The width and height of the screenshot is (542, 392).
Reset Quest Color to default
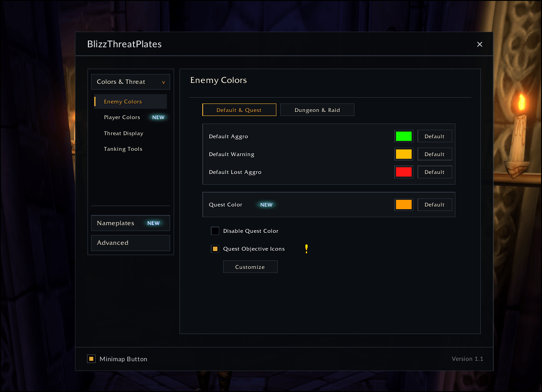click(x=434, y=205)
